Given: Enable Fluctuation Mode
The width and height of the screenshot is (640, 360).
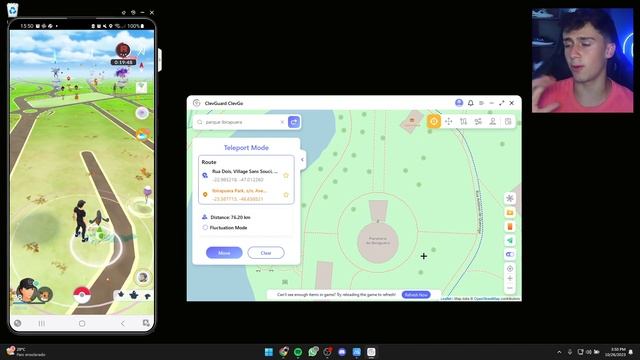Looking at the screenshot, I should [x=205, y=228].
